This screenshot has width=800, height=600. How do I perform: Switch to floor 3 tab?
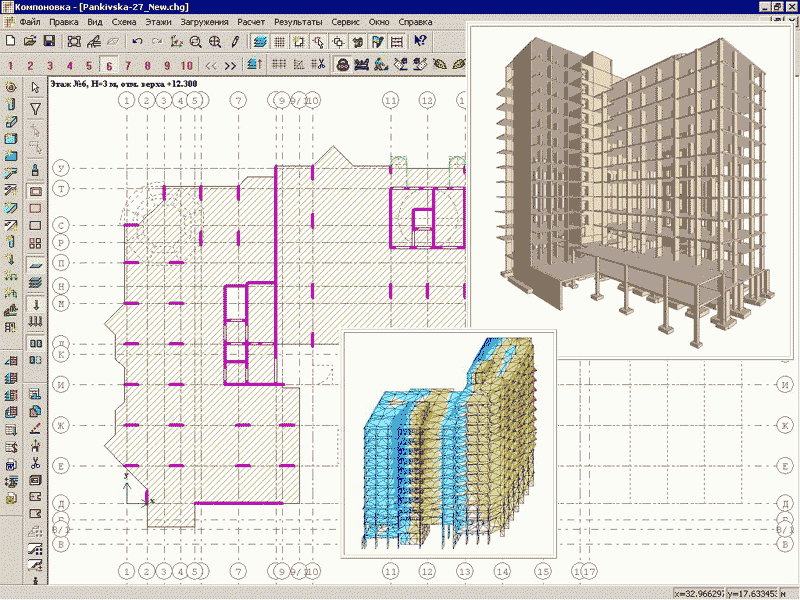click(x=49, y=66)
